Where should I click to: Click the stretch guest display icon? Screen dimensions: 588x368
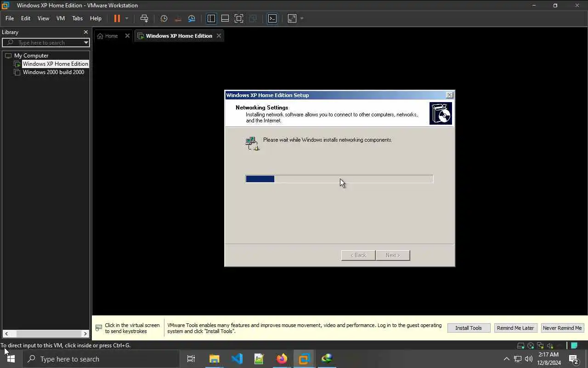(x=292, y=18)
